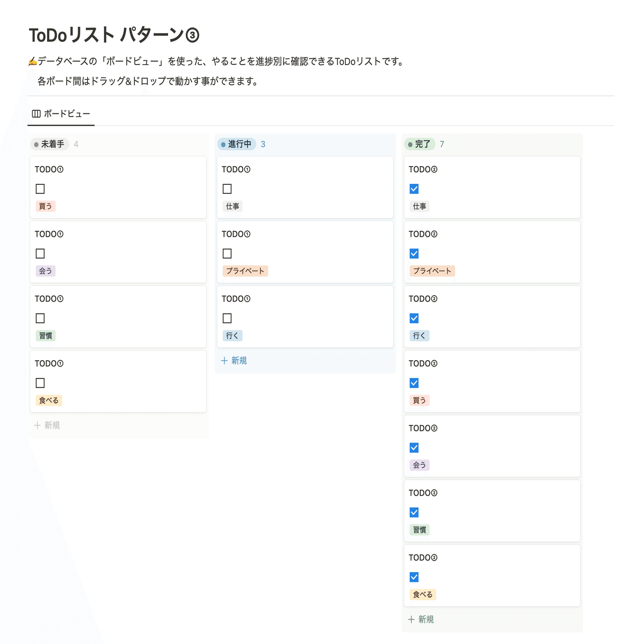Uncheck the box on 完了 習慣 card
644x644 pixels.
[x=414, y=512]
